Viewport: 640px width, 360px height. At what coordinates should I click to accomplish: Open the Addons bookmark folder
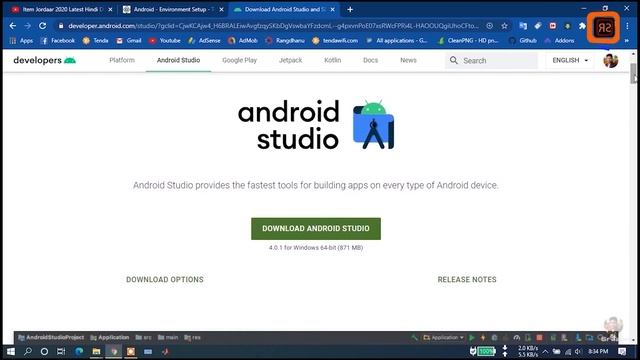pyautogui.click(x=560, y=40)
